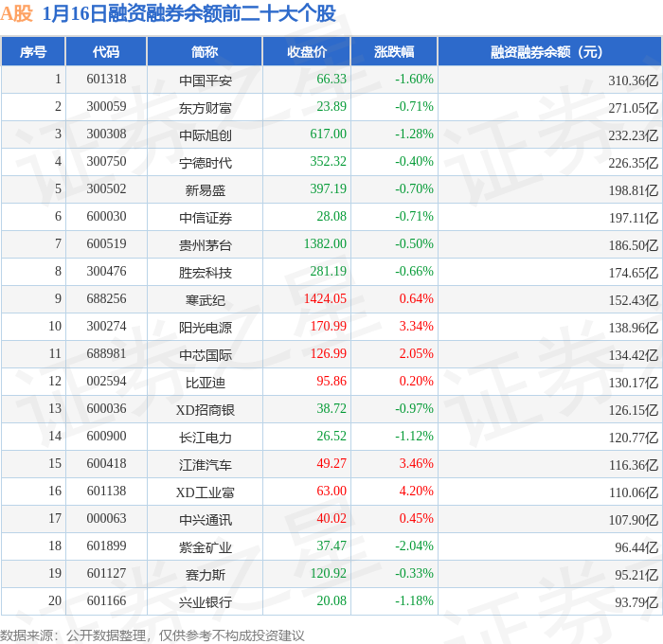Viewport: 663px width, 644px height.
Task: Click balance value 107.90亿
Action: 634,520
